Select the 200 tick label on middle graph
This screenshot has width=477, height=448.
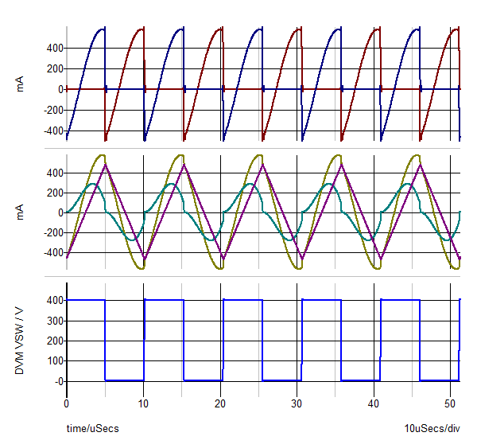54,193
